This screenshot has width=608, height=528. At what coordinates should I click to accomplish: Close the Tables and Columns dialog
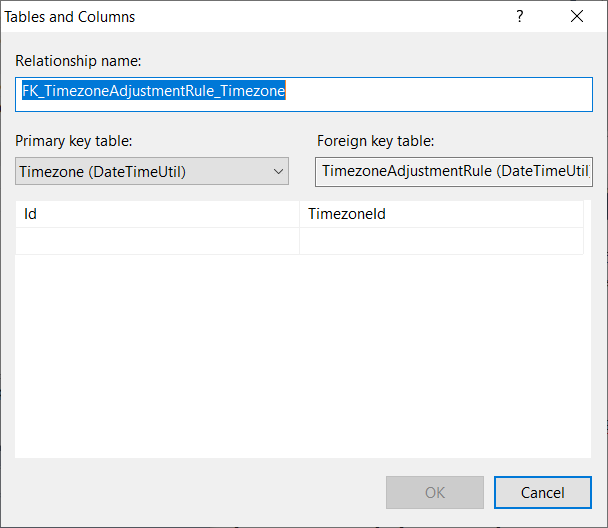(577, 16)
